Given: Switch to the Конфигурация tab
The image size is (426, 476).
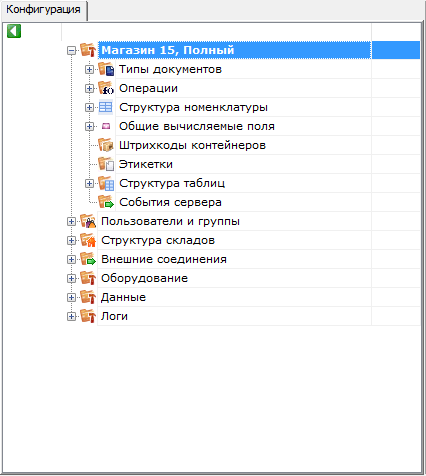Looking at the screenshot, I should 44,10.
